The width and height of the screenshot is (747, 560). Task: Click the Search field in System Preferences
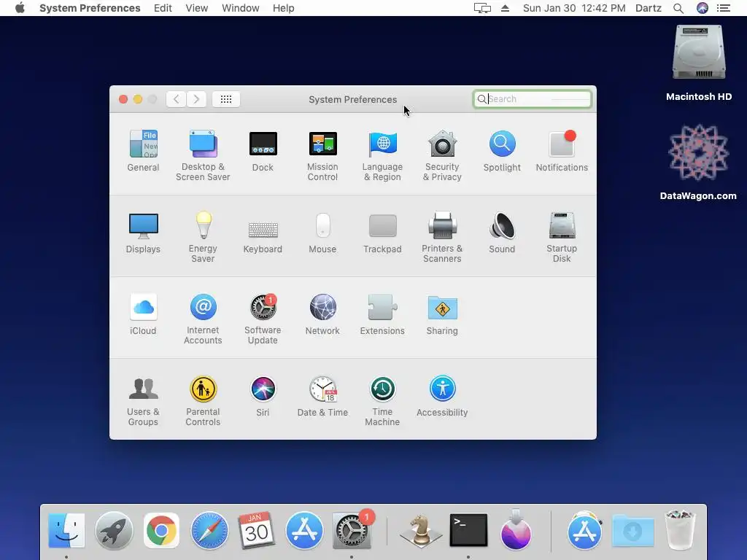(x=532, y=99)
